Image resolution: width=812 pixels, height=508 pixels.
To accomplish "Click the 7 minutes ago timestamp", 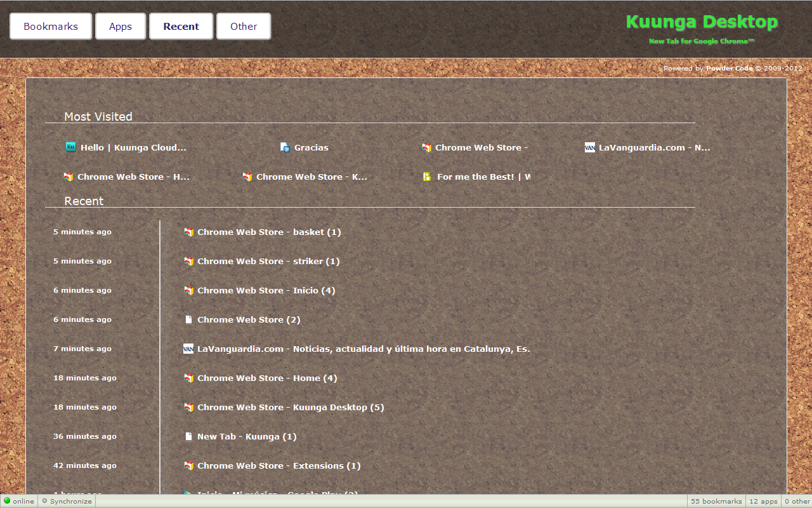I will [x=82, y=349].
